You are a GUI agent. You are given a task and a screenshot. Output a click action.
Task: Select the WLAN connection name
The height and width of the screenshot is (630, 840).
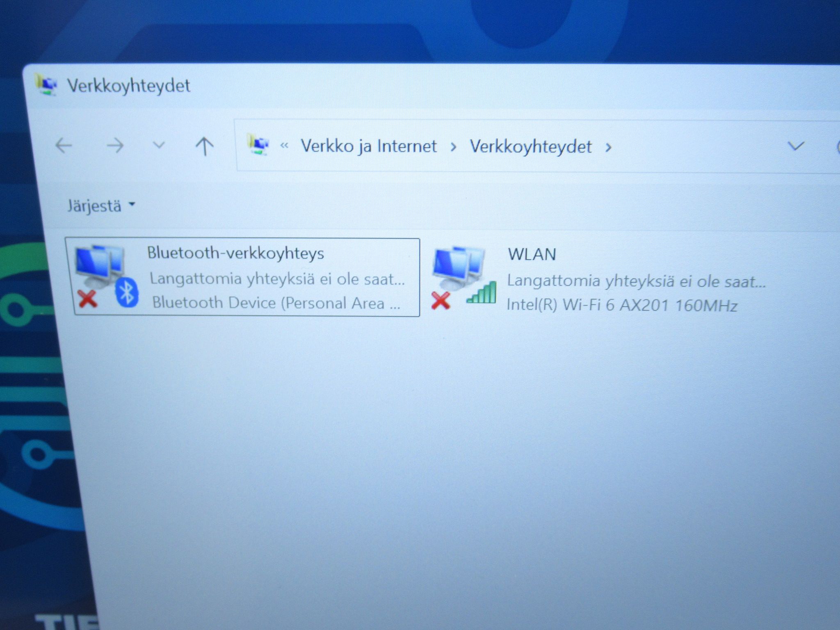click(532, 255)
